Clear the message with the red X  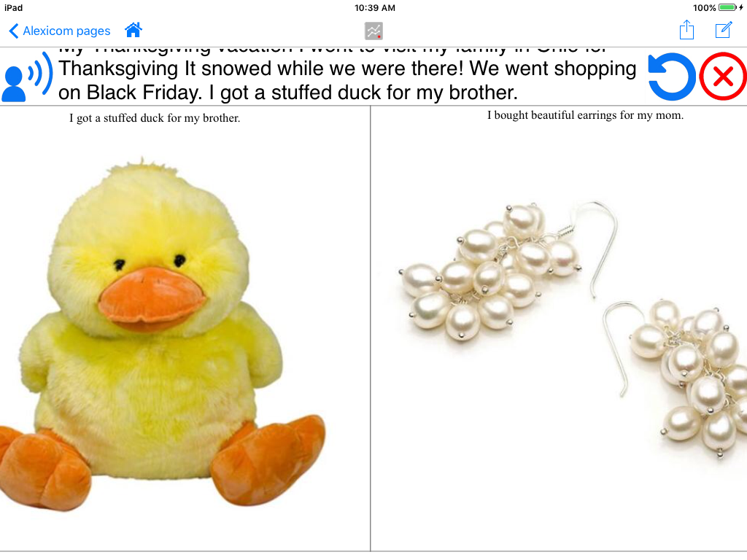(x=723, y=76)
